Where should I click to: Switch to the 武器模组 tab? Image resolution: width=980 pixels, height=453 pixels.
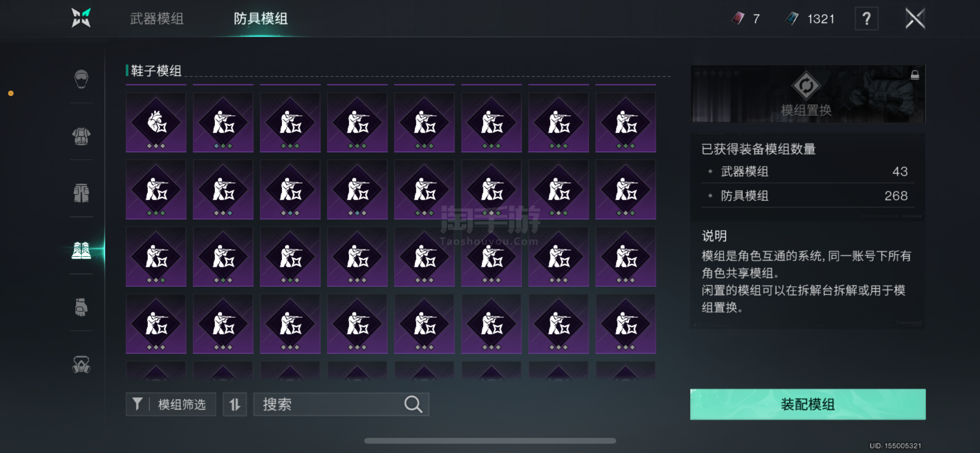pyautogui.click(x=157, y=18)
